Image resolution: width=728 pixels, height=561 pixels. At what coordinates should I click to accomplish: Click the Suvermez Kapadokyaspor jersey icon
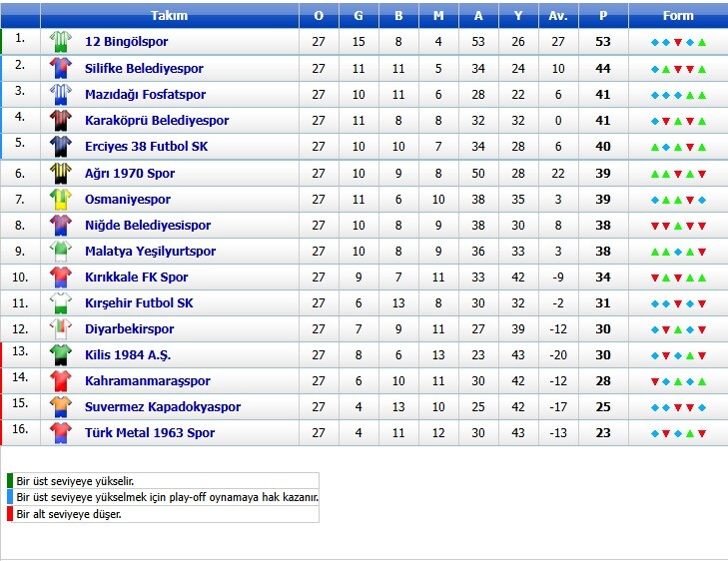pos(61,406)
